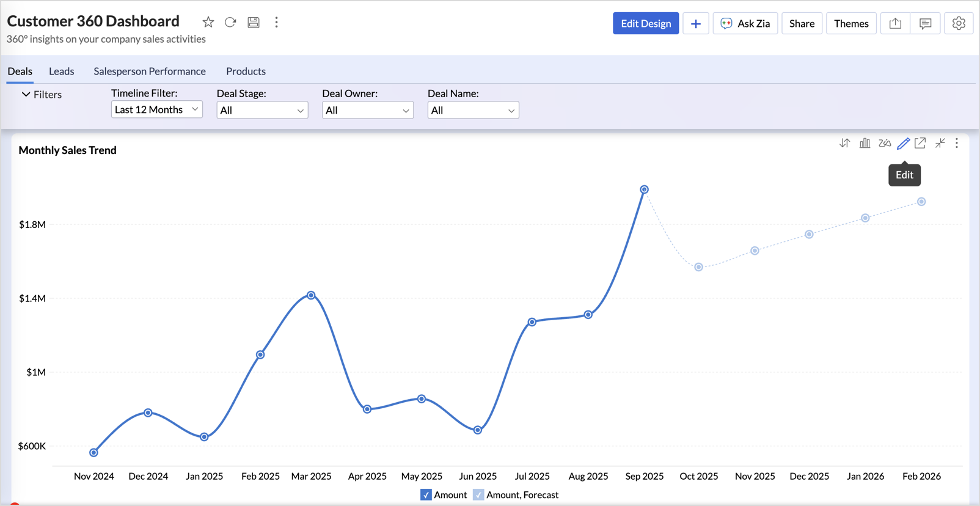Click the export dashboard icon
980x506 pixels.
point(895,24)
